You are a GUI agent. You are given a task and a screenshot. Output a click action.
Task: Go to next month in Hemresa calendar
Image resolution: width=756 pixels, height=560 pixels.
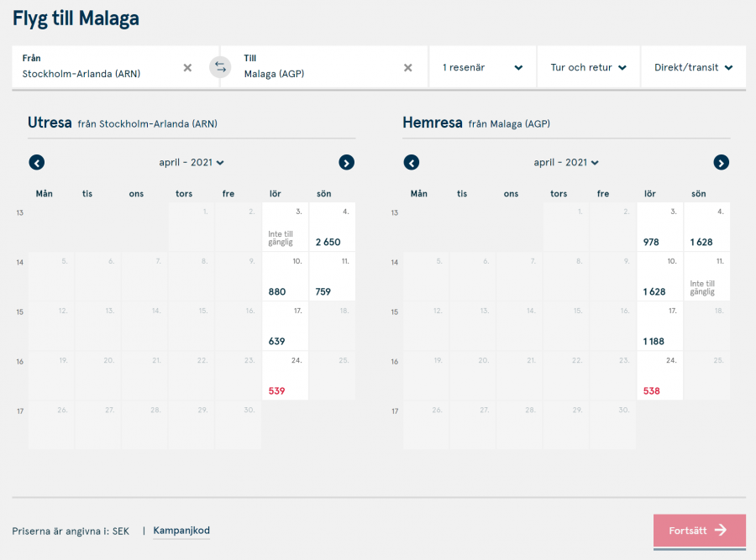point(721,163)
